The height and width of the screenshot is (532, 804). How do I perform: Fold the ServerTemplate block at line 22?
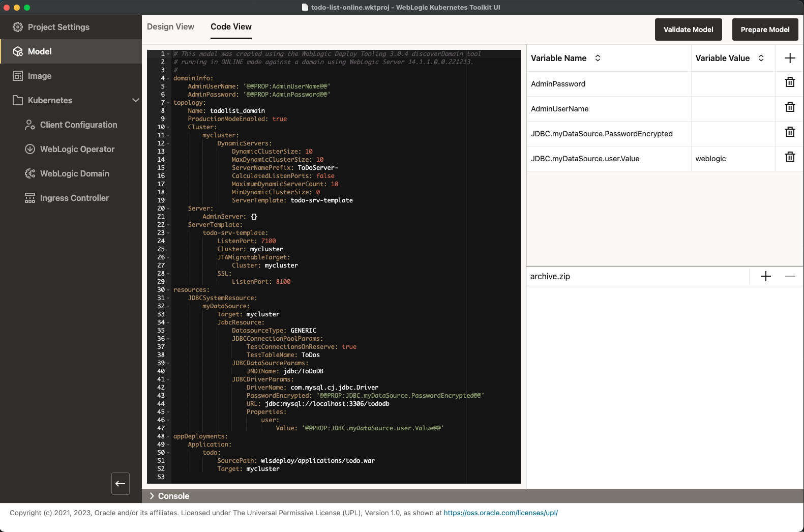pyautogui.click(x=168, y=225)
